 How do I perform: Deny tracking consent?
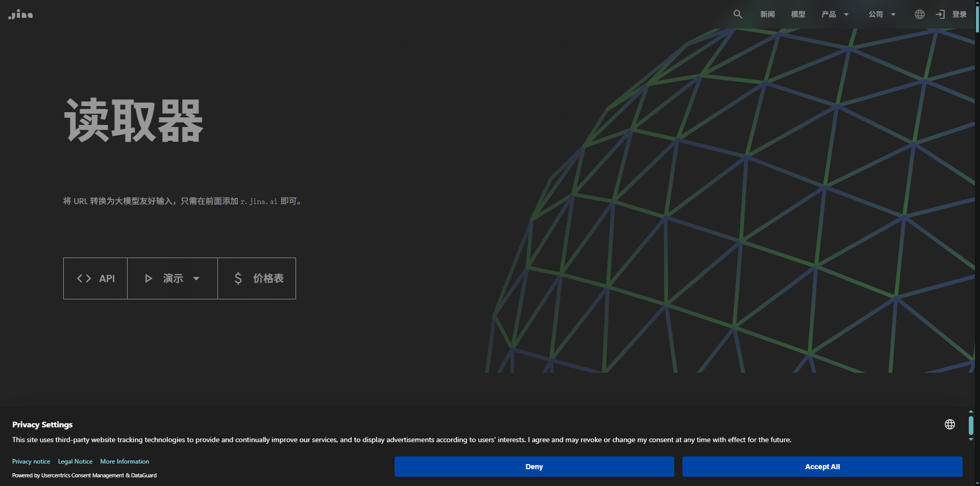tap(534, 467)
